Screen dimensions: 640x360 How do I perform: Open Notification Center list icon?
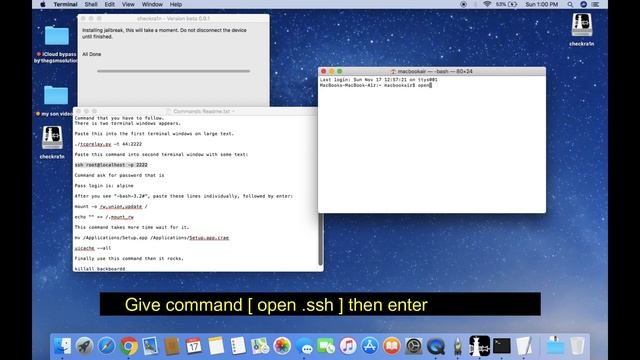pyautogui.click(x=596, y=4)
